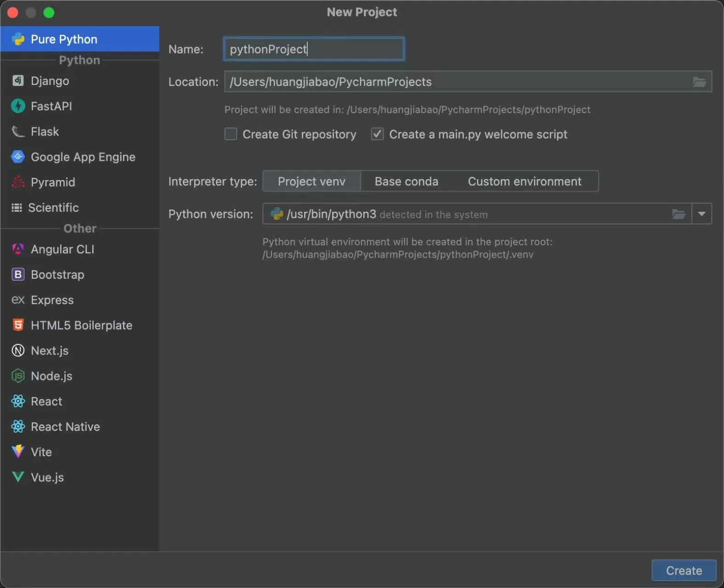Click the Next.js N icon
The height and width of the screenshot is (588, 724).
[18, 351]
